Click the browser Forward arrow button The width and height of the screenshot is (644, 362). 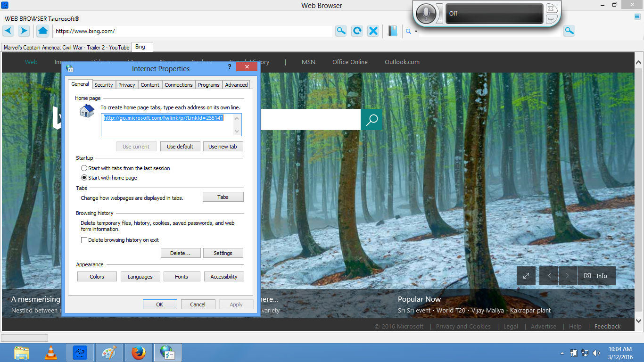[24, 31]
